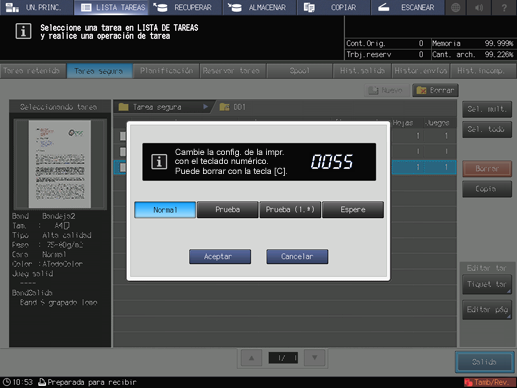Screen dimensions: 517x388
Task: Click the Trbj.reserv counter value
Action: [x=421, y=54]
